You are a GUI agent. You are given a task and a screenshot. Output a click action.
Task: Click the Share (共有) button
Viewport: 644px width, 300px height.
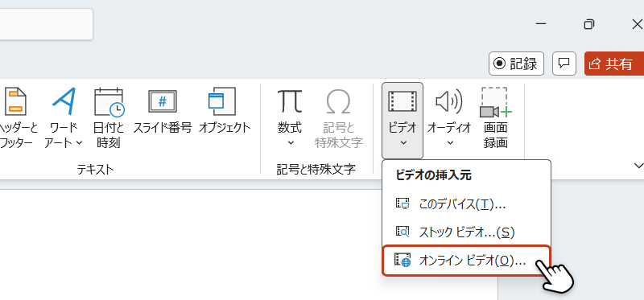pos(614,64)
